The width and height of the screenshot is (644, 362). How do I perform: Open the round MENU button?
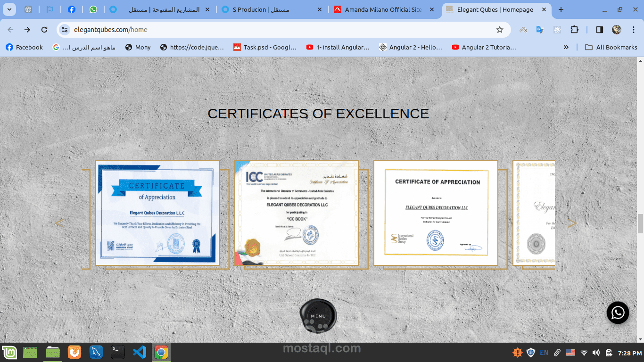(x=318, y=316)
